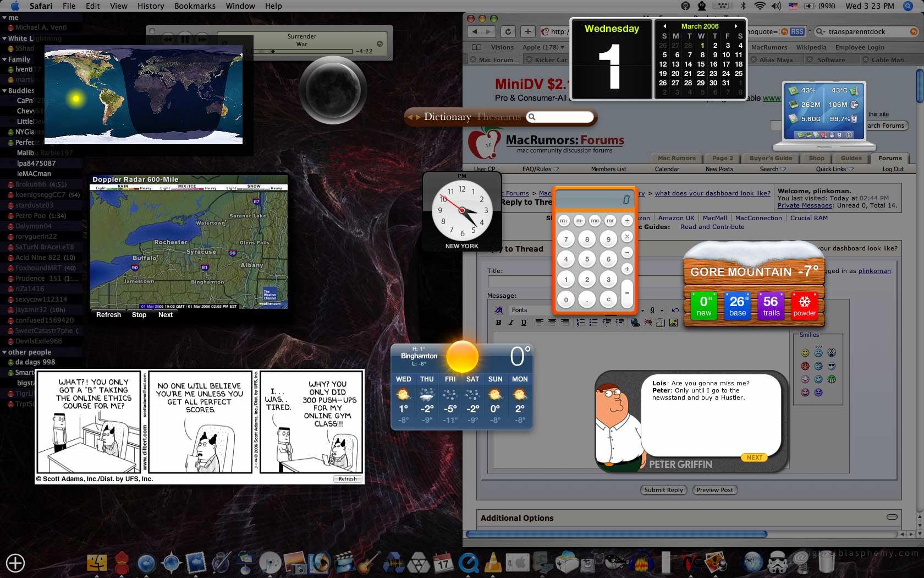The width and height of the screenshot is (924, 578).
Task: Click the Bluetooth menu bar icon
Action: click(743, 6)
